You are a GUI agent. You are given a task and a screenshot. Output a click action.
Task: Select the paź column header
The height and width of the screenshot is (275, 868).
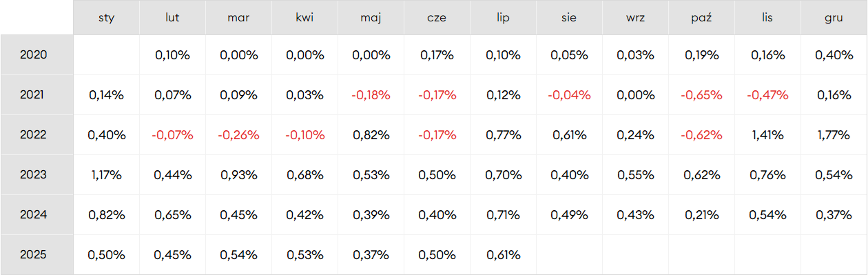coord(702,17)
